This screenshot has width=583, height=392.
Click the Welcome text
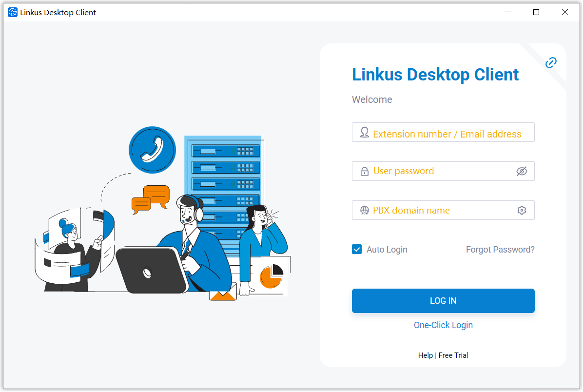click(372, 99)
